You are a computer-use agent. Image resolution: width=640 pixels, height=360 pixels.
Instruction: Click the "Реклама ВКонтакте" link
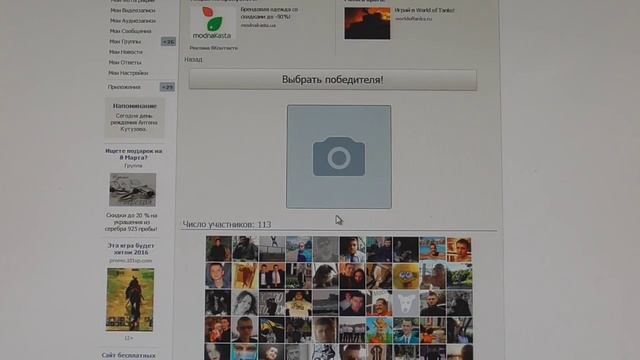pyautogui.click(x=213, y=48)
